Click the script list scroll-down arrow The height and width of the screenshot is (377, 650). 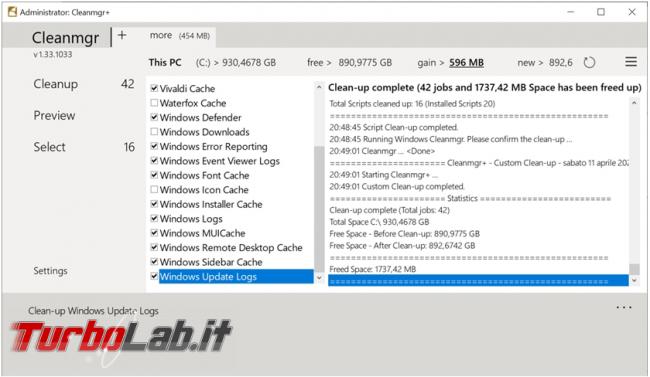[319, 278]
